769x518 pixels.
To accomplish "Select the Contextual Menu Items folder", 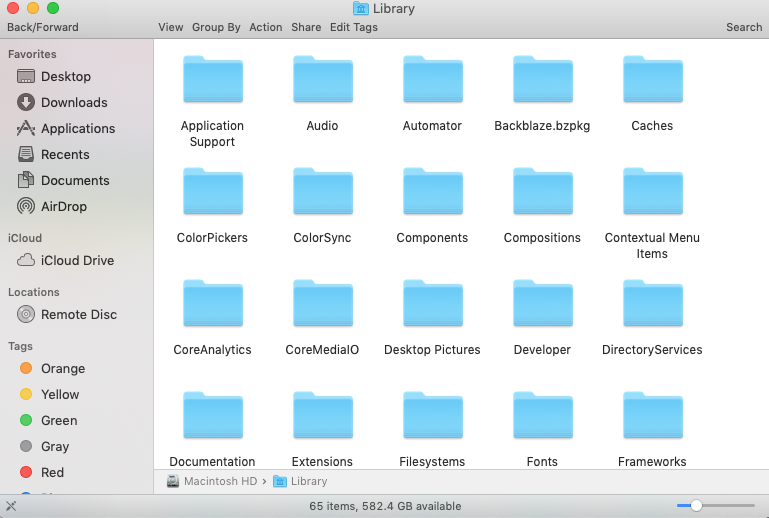I will pos(652,191).
